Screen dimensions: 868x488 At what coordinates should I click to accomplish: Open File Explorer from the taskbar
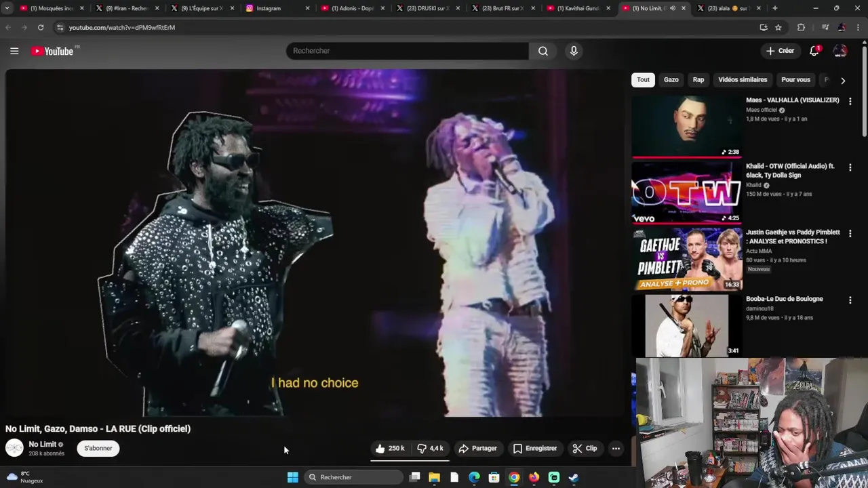pos(435,477)
